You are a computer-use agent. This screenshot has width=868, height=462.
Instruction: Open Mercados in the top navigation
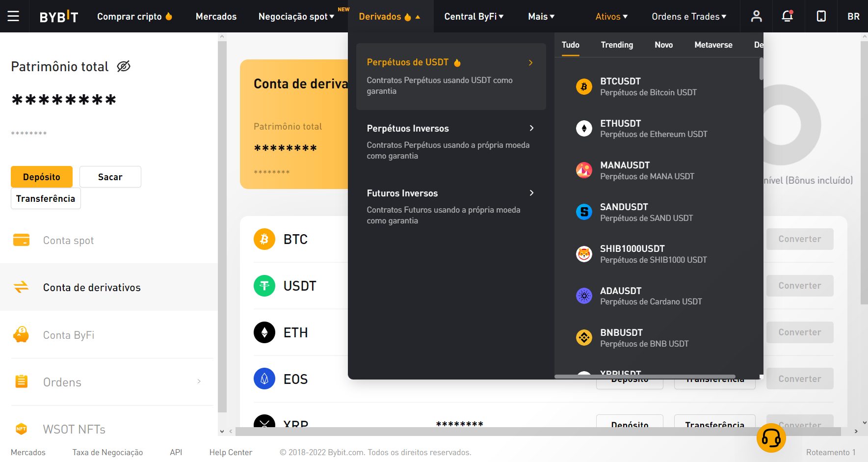click(x=216, y=16)
